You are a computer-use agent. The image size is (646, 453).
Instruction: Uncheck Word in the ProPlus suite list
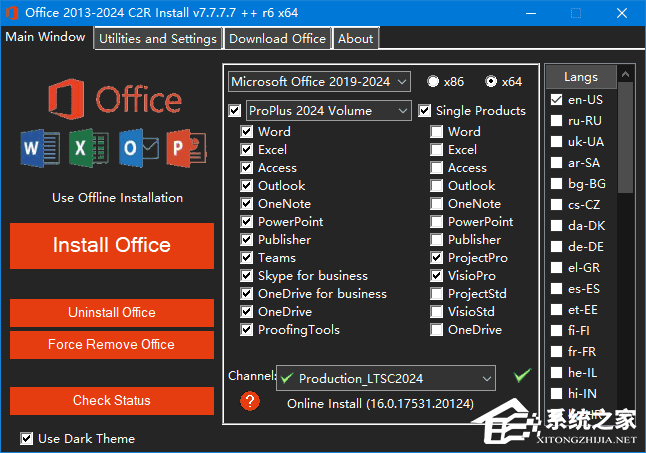click(x=247, y=132)
